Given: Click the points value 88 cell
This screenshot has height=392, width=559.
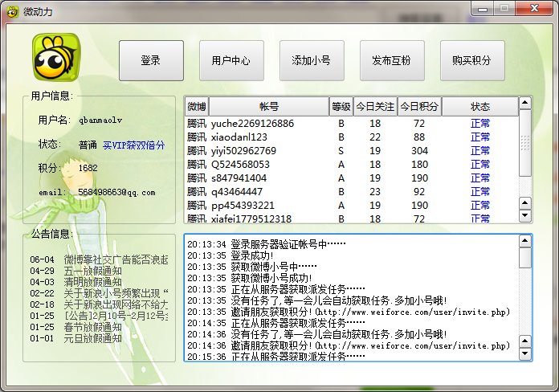Looking at the screenshot, I should click(419, 137).
